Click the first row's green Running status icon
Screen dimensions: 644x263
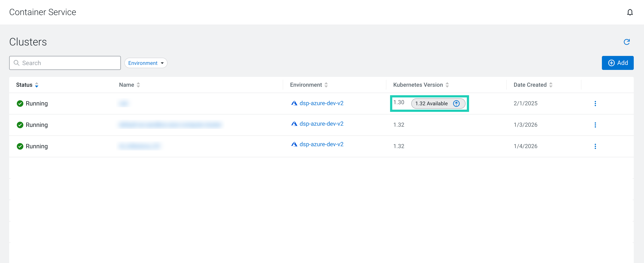pyautogui.click(x=20, y=103)
